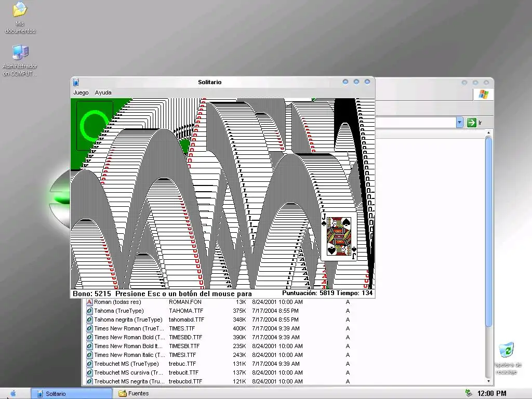Expand the address bar dropdown in Fuentes
532x399 pixels.
(x=459, y=123)
